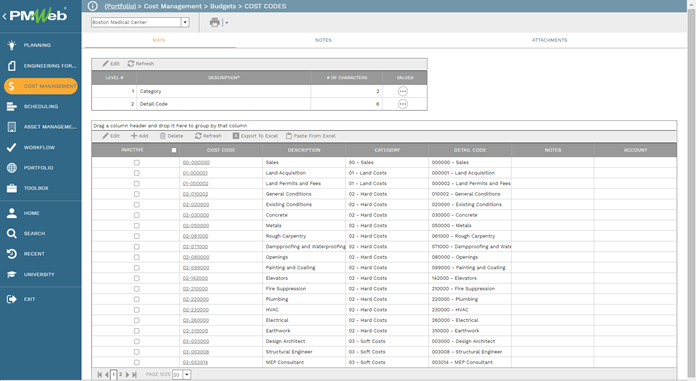Image resolution: width=696 pixels, height=381 pixels.
Task: Check Inactive box for Land Acquisition row
Action: (137, 173)
